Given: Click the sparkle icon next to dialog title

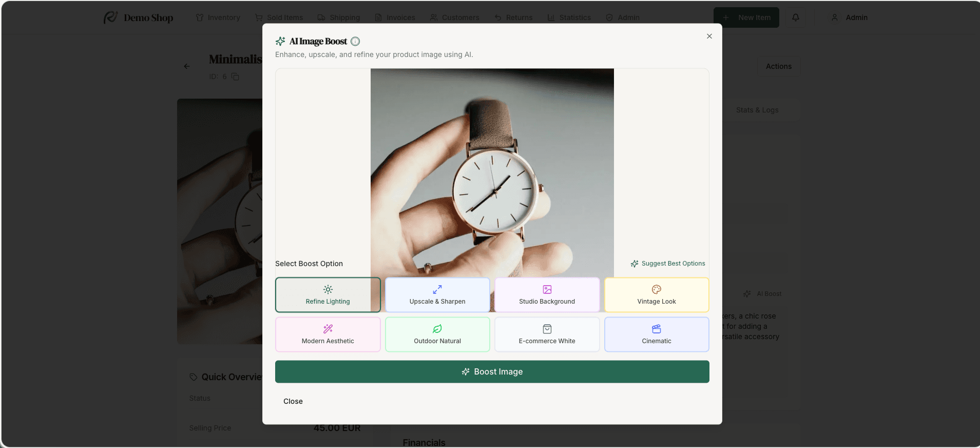Looking at the screenshot, I should click(x=280, y=41).
